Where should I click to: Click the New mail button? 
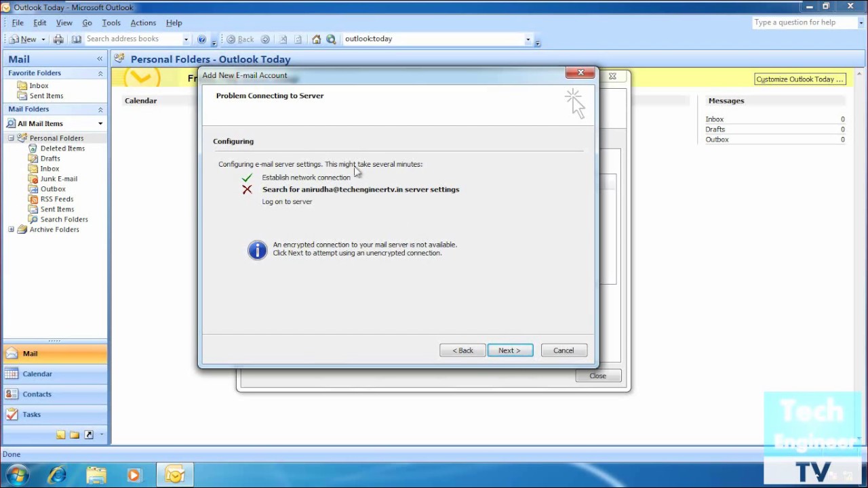(x=22, y=39)
